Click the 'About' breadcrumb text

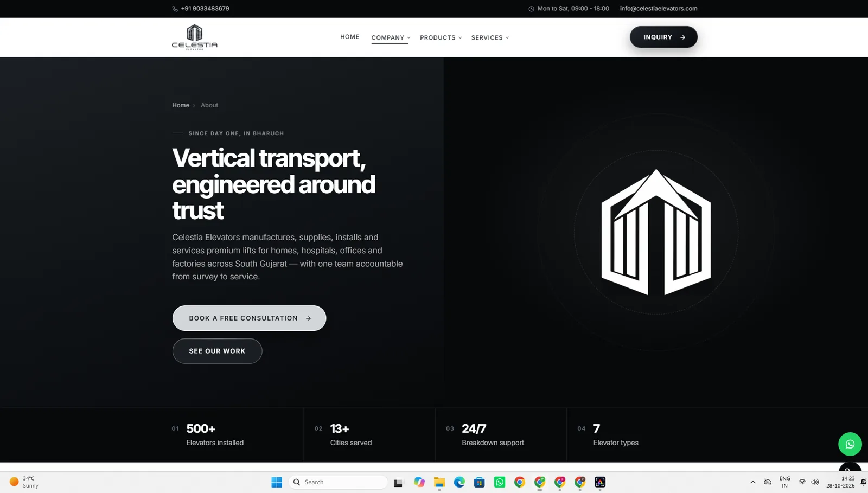[x=209, y=105]
